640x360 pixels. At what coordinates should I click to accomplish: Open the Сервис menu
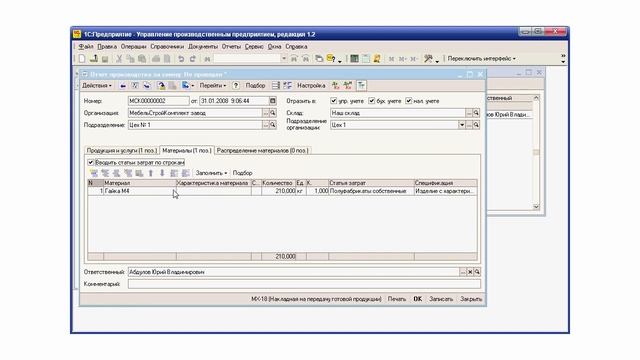[254, 47]
